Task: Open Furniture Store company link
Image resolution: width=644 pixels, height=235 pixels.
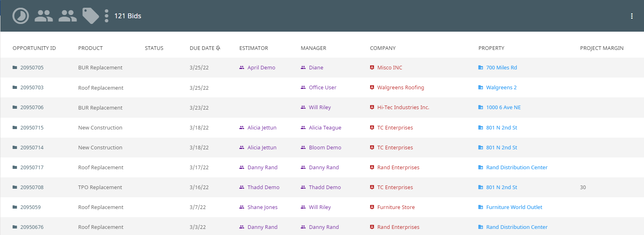Action: pyautogui.click(x=396, y=207)
